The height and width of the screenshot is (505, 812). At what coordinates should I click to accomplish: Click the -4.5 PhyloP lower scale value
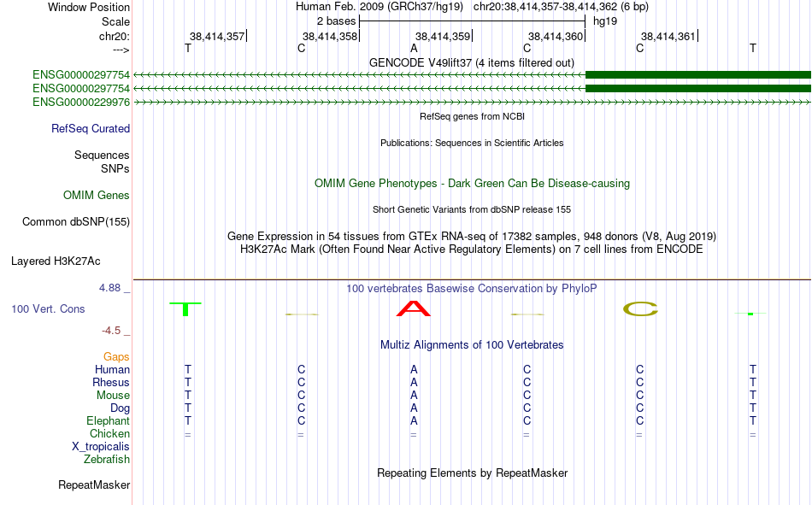pos(111,331)
